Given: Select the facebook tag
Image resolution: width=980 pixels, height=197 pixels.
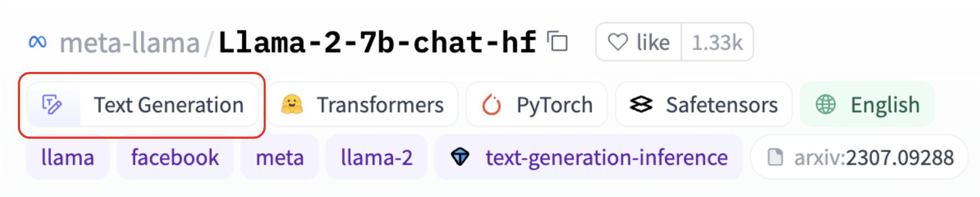Looking at the screenshot, I should click(x=175, y=157).
